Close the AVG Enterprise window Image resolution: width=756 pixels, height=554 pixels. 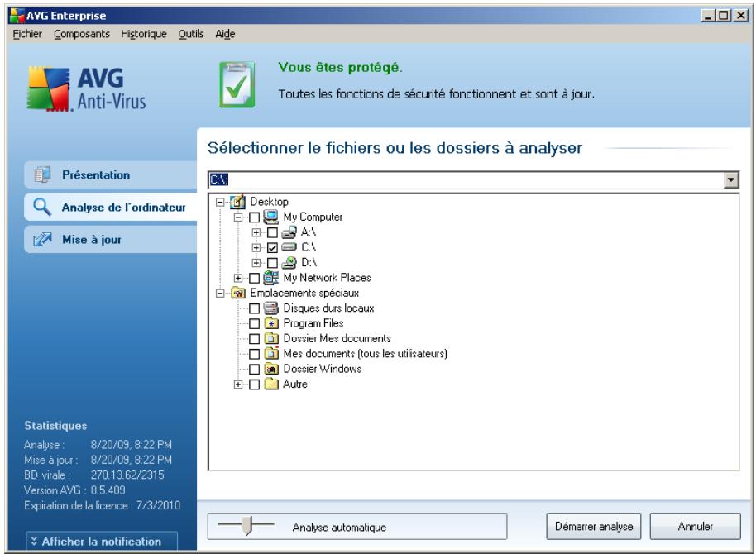[x=740, y=16]
